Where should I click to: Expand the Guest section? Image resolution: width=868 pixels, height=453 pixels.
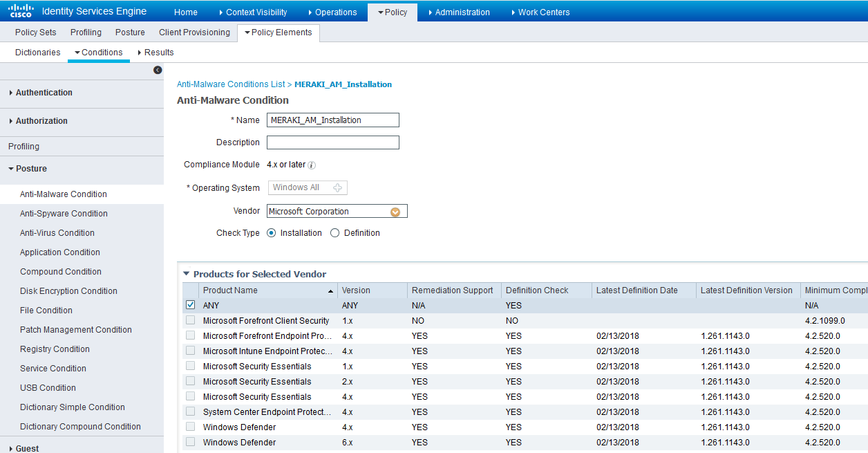(x=27, y=448)
